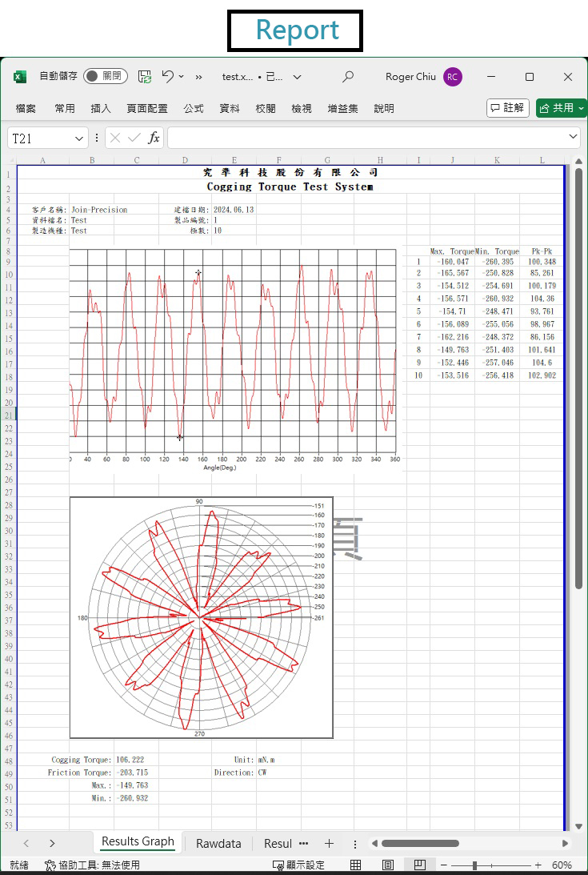Image resolution: width=588 pixels, height=875 pixels.
Task: Click into the formula bar input
Action: (x=367, y=138)
